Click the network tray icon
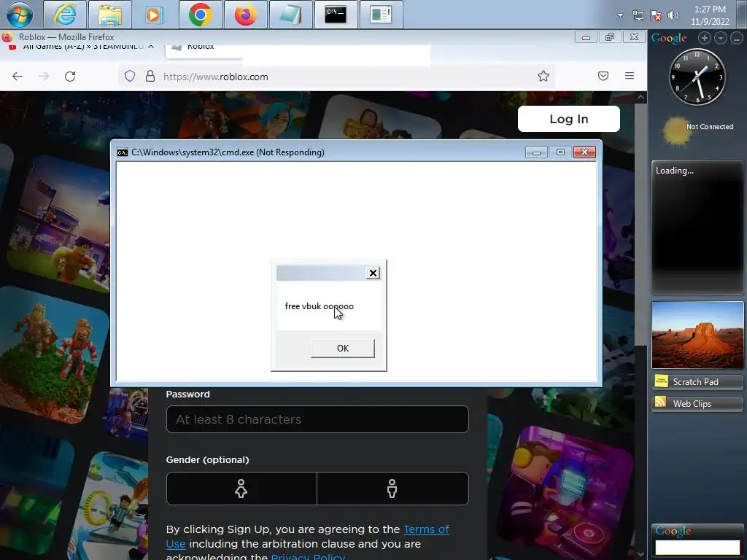This screenshot has width=747, height=560. tap(638, 16)
